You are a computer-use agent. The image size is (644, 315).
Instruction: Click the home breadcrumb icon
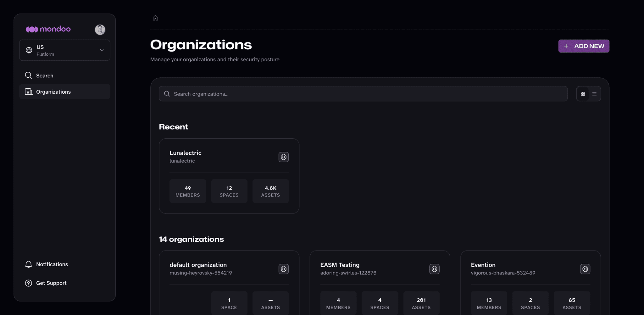[155, 18]
